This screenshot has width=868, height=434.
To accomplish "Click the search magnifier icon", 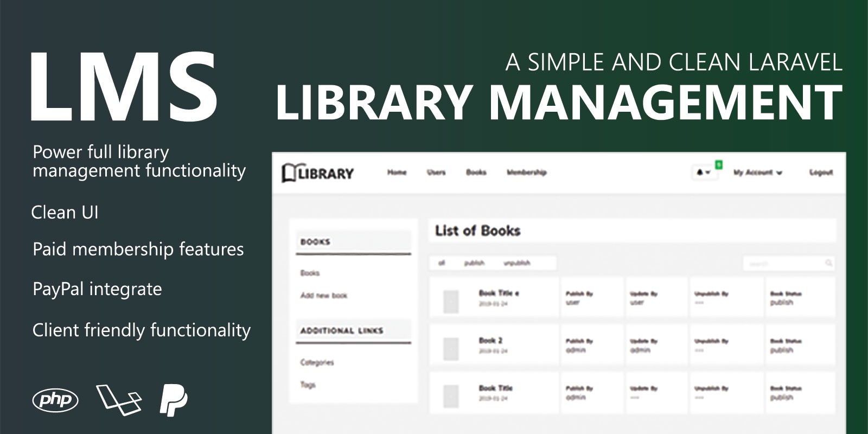I will tap(829, 263).
